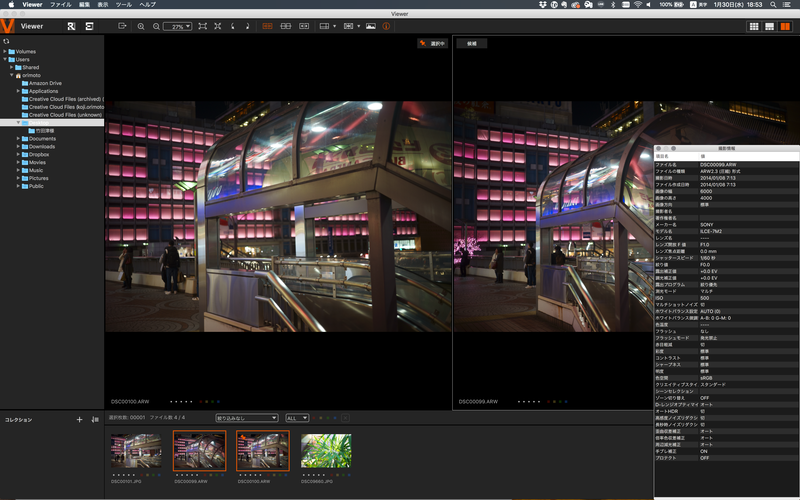Image resolution: width=800 pixels, height=500 pixels.
Task: Click the display overlay icon beside layout
Action: click(x=348, y=26)
